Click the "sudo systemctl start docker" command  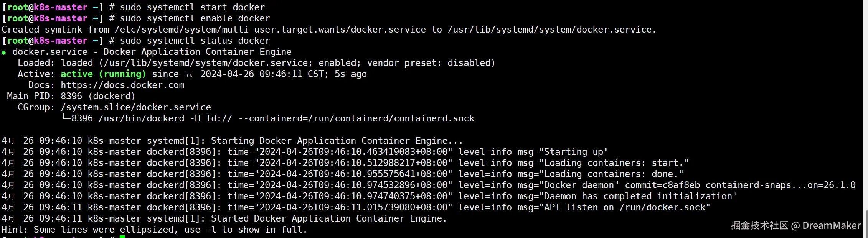[192, 7]
